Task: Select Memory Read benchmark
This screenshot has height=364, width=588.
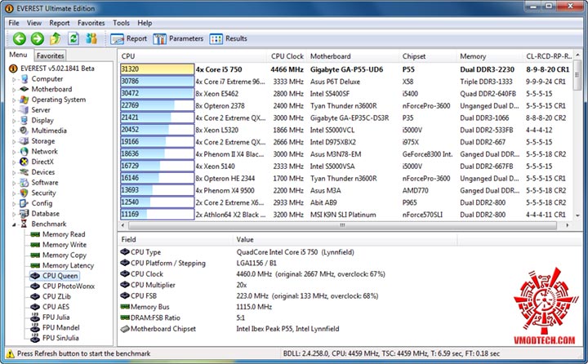Action: 64,234
